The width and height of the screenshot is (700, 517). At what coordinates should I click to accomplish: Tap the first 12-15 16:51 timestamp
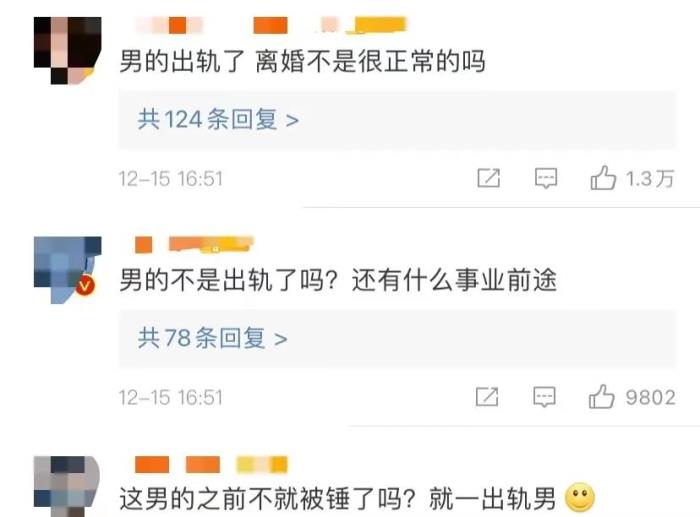[x=170, y=179]
